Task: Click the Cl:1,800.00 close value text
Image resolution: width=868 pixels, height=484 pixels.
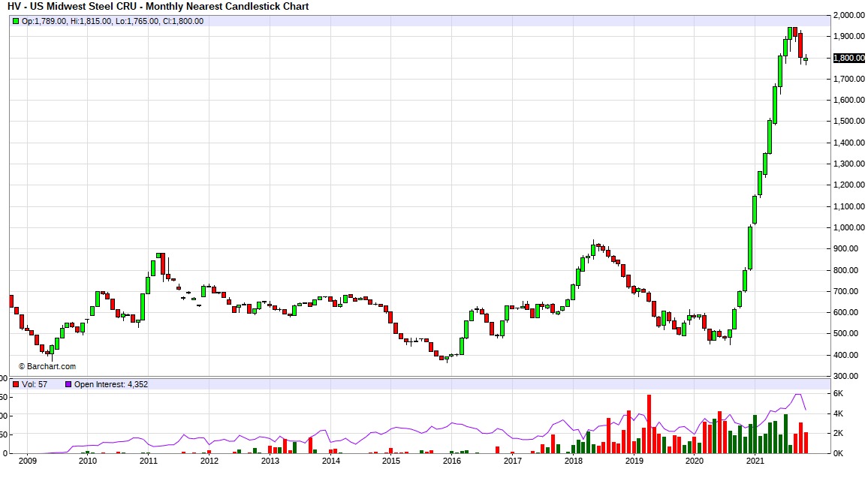Action: click(183, 21)
